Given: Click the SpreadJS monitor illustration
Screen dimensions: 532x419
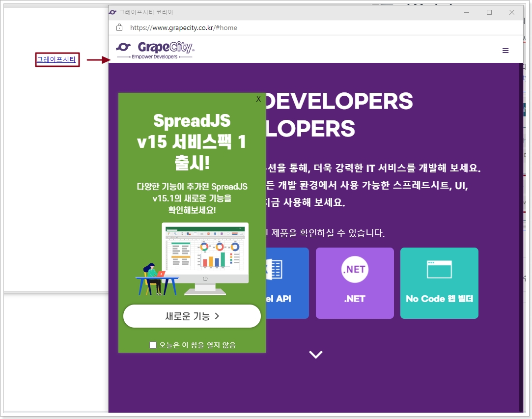Looking at the screenshot, I should [x=205, y=258].
